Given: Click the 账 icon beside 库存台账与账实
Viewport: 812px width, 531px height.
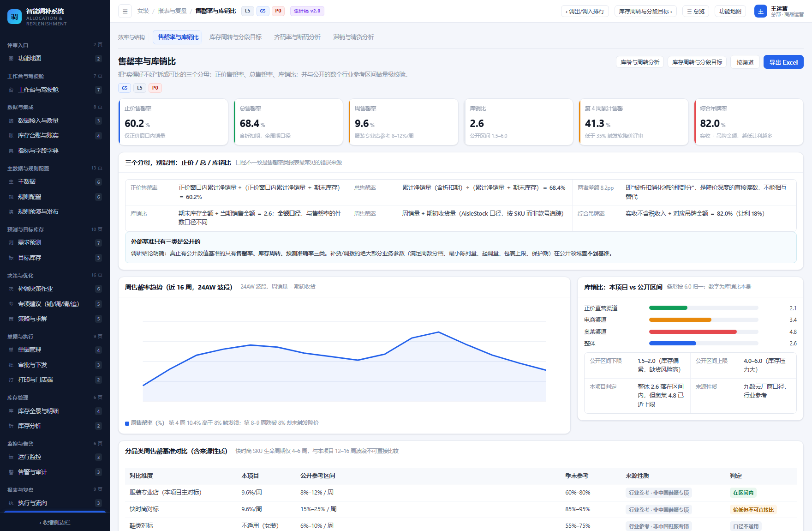Looking at the screenshot, I should point(11,136).
